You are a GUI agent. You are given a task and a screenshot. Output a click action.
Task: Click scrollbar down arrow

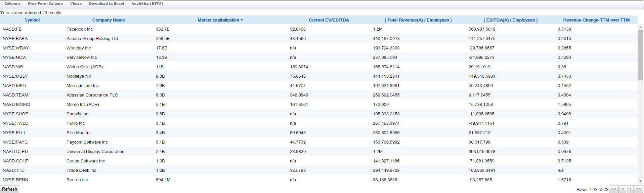[641, 181]
